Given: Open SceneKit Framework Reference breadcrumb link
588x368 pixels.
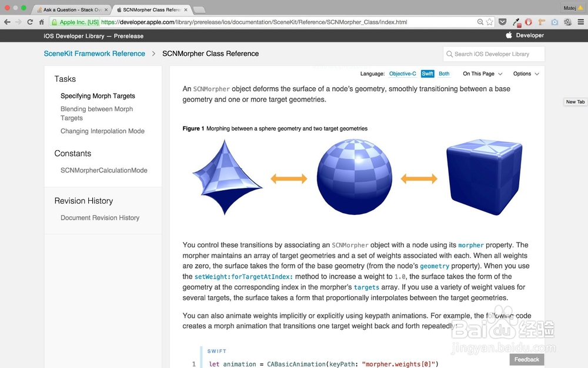Looking at the screenshot, I should pos(95,54).
